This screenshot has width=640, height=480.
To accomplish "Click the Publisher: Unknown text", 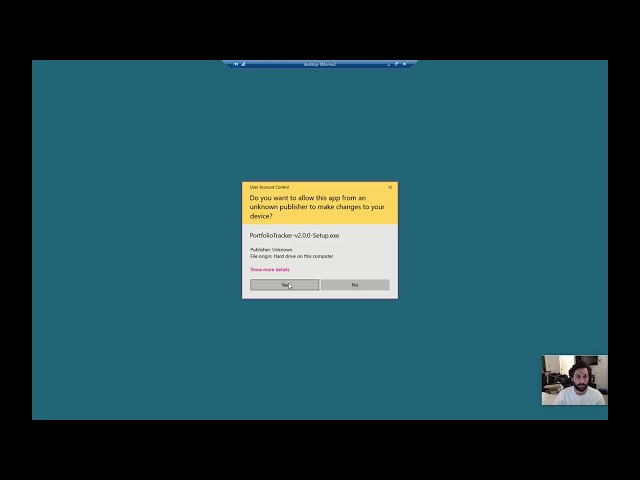I will coord(271,249).
